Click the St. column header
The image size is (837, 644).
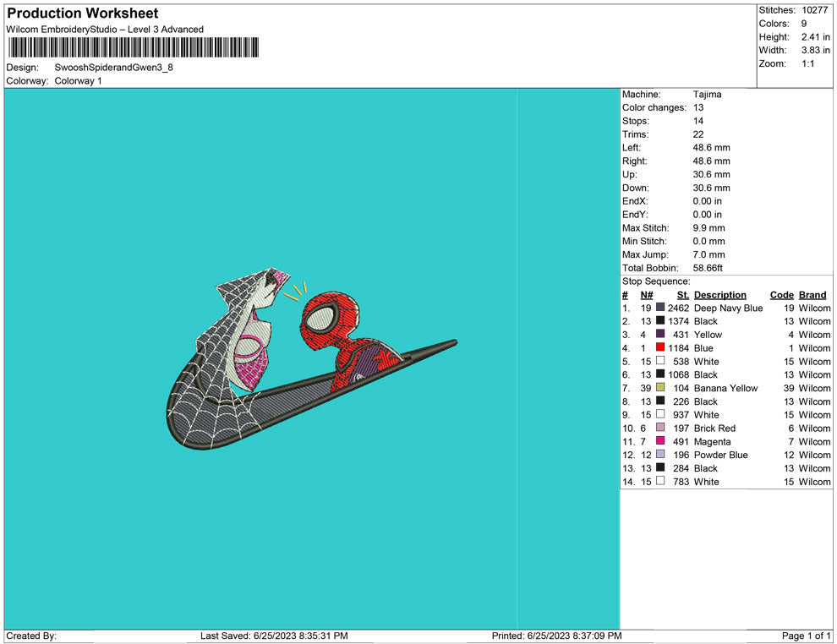[683, 295]
